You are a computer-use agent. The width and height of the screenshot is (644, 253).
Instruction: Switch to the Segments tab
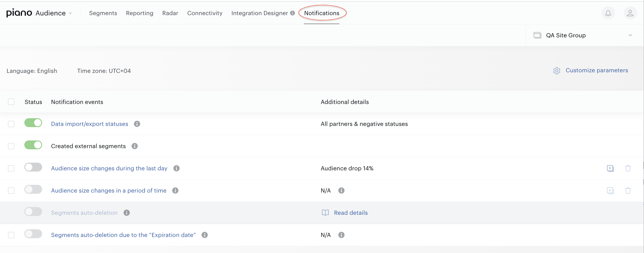(x=103, y=13)
